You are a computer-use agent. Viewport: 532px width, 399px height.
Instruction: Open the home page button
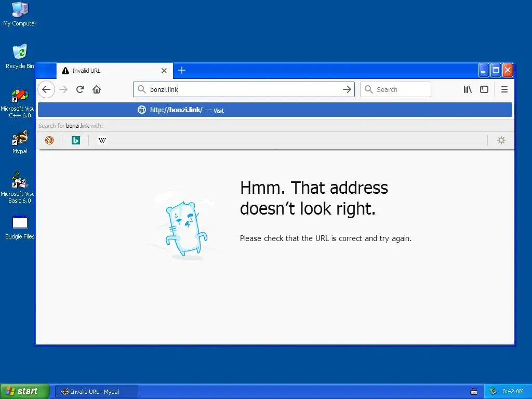click(x=97, y=89)
